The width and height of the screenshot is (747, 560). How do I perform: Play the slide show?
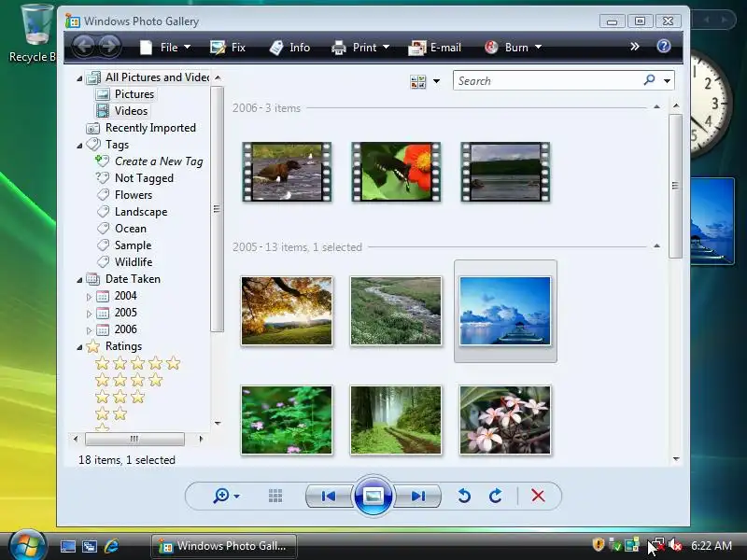pyautogui.click(x=373, y=496)
